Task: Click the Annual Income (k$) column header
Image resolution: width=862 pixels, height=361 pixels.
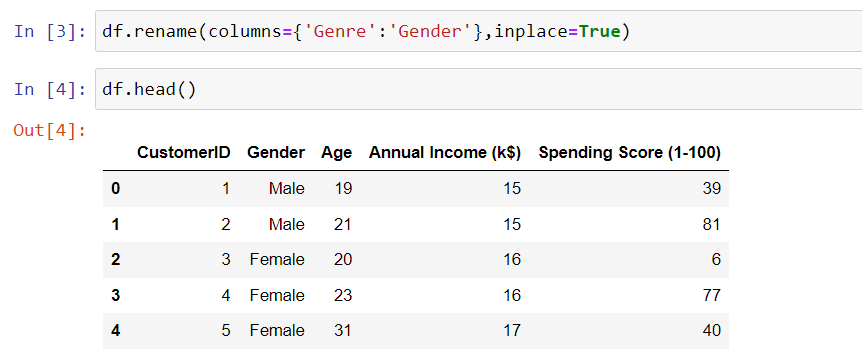Action: tap(445, 152)
